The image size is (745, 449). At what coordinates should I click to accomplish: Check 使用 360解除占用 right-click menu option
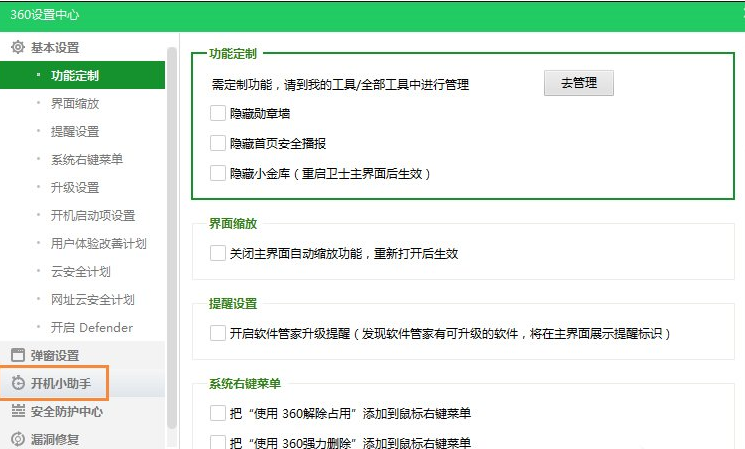[x=218, y=413]
